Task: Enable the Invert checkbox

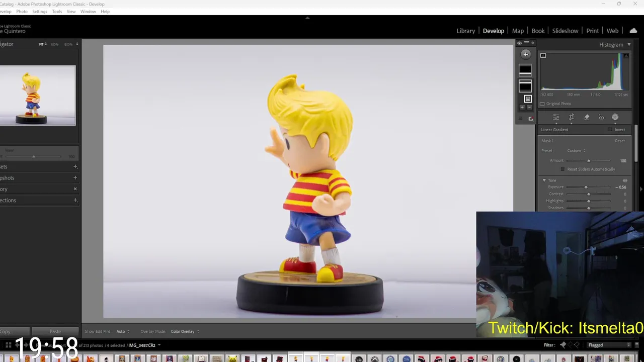Action: [x=610, y=130]
